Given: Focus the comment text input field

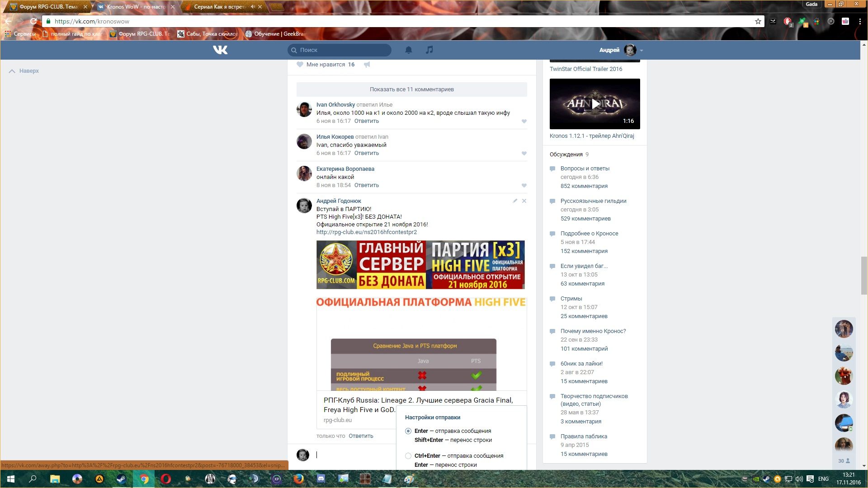Looking at the screenshot, I should pyautogui.click(x=355, y=455).
